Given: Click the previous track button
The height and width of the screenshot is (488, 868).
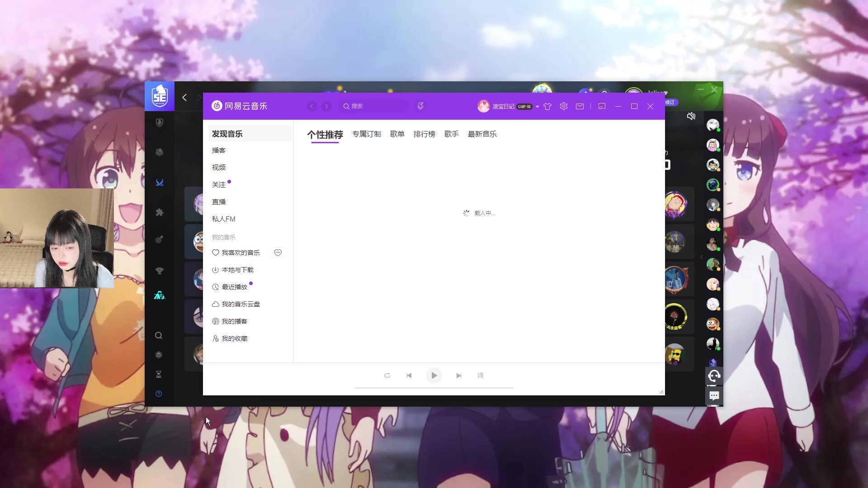Looking at the screenshot, I should pyautogui.click(x=409, y=375).
